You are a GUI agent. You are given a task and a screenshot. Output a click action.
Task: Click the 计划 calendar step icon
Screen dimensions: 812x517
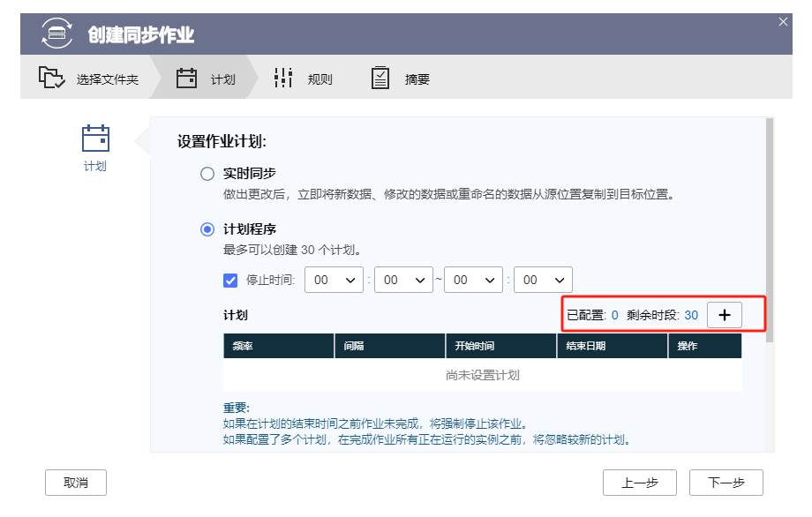[186, 79]
